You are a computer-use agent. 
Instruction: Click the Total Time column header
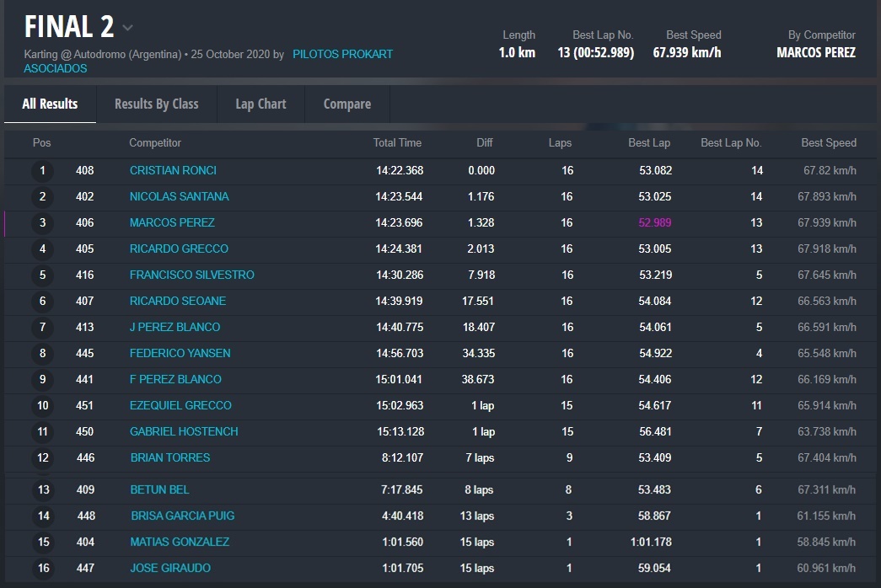pyautogui.click(x=397, y=142)
